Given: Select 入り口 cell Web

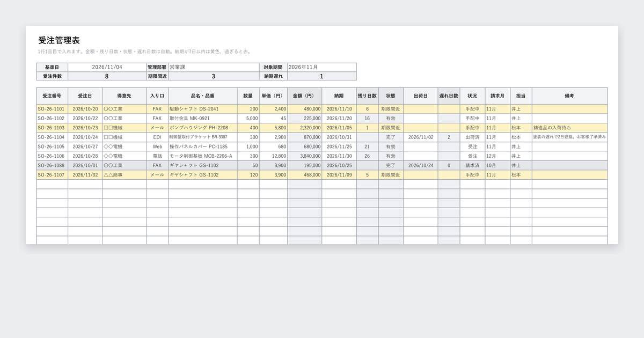Looking at the screenshot, I should [x=157, y=146].
